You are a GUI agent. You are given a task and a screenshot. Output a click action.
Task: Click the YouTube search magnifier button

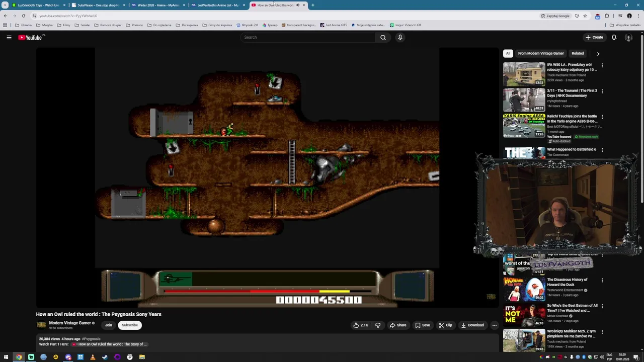click(383, 37)
